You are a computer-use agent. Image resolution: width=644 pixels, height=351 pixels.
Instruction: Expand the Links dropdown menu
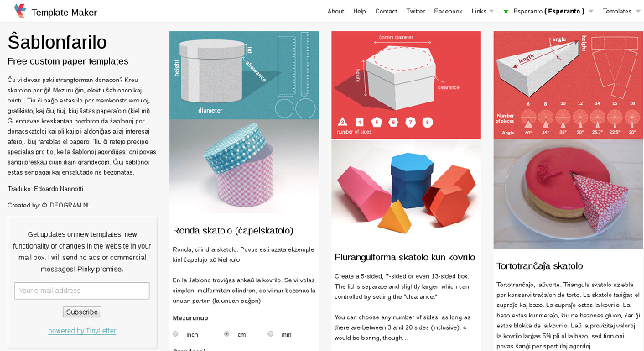click(x=482, y=11)
